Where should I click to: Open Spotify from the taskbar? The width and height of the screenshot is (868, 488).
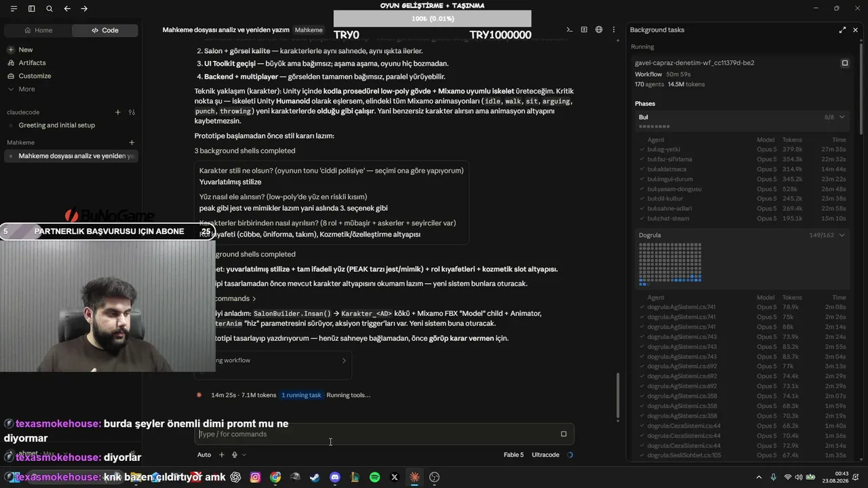[374, 477]
